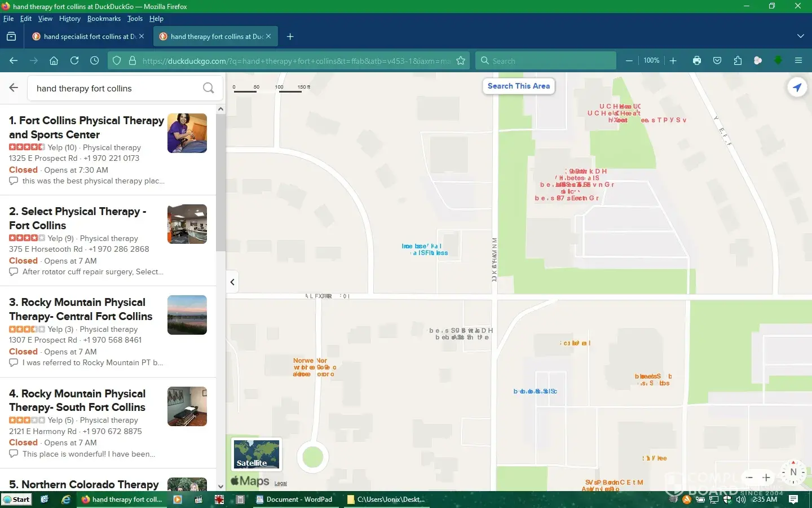Zoom in the map with plus
Image resolution: width=812 pixels, height=508 pixels.
click(x=766, y=478)
